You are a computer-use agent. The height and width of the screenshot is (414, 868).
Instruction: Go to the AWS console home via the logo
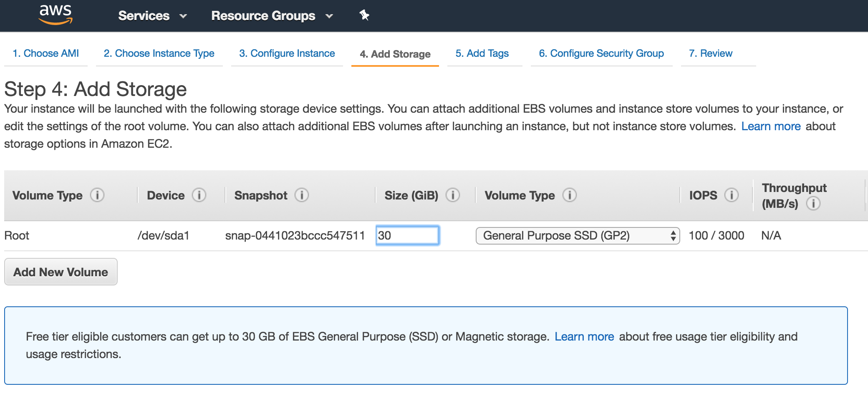[56, 15]
